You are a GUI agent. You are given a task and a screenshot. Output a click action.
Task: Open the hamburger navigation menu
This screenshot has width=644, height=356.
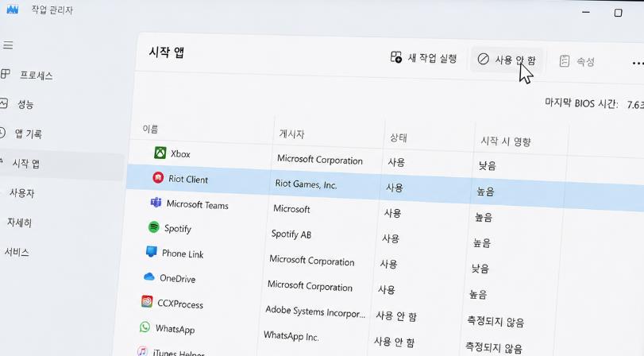click(x=8, y=44)
